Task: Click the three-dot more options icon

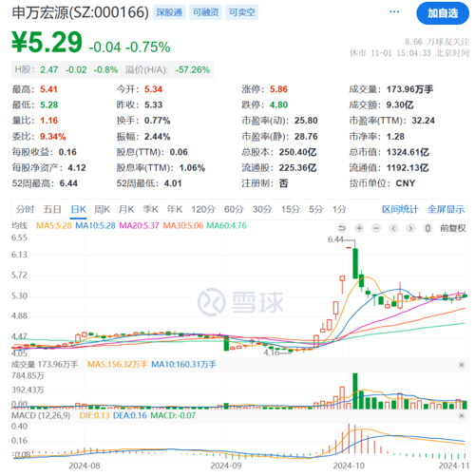Action: [x=394, y=11]
